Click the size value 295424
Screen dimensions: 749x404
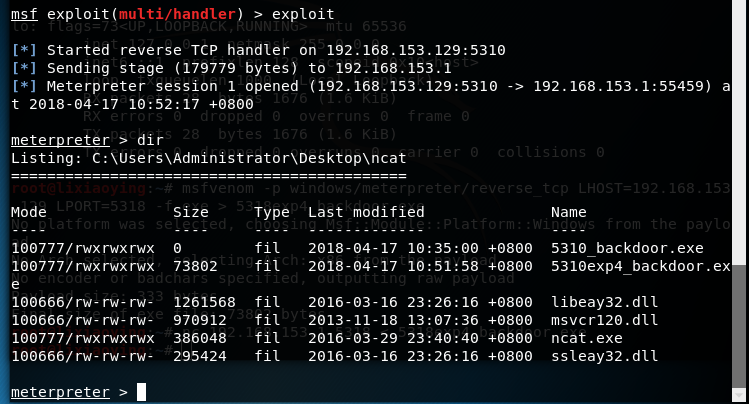click(x=200, y=356)
